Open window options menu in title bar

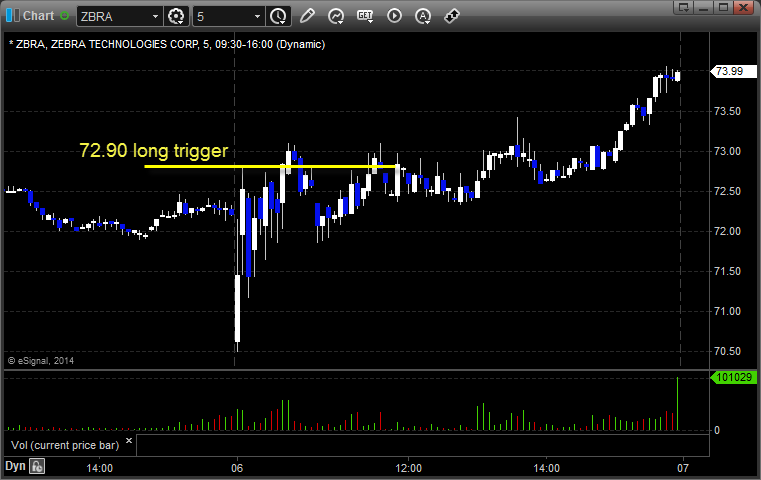[x=684, y=7]
